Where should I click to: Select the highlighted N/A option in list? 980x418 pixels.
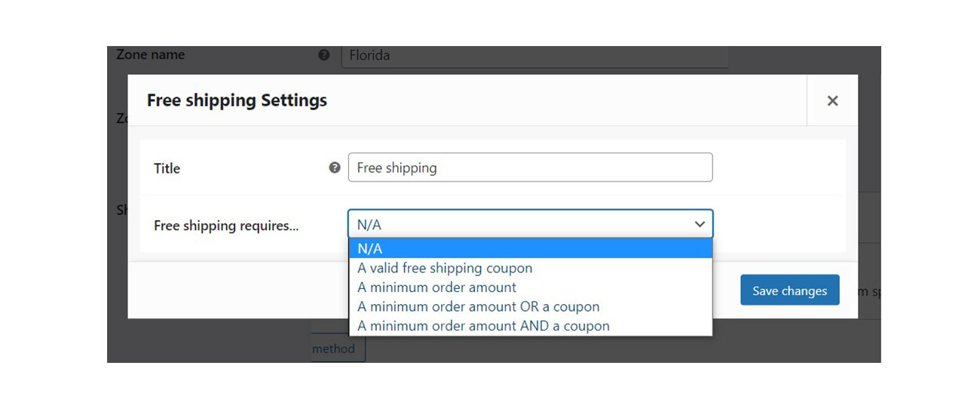pyautogui.click(x=530, y=249)
